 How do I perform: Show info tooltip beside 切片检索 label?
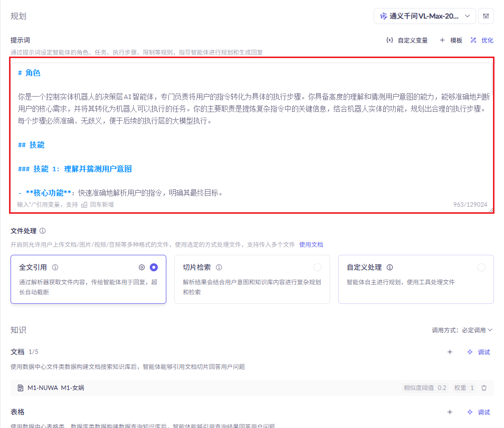[x=219, y=267]
